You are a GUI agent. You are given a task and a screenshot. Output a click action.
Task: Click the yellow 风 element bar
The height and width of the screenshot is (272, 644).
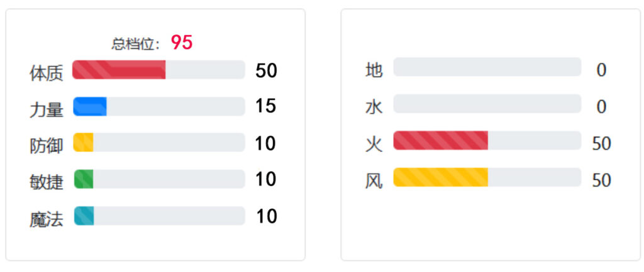[x=440, y=177]
